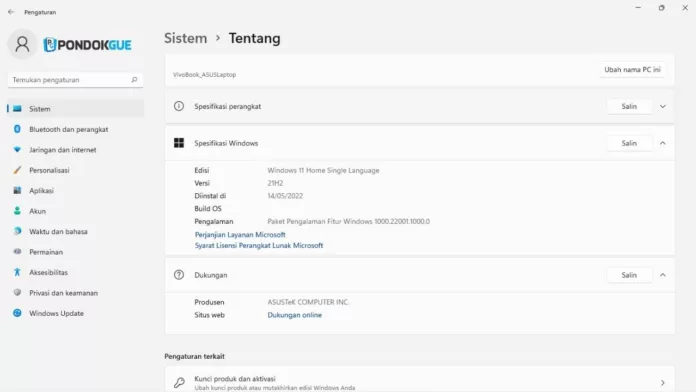
Task: Click Salin in Dukungan row
Action: 629,275
